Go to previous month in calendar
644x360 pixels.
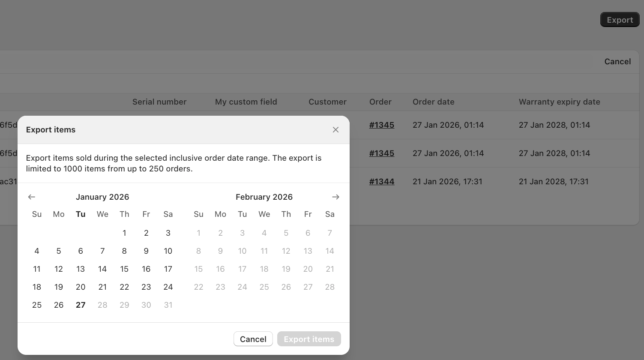[32, 197]
